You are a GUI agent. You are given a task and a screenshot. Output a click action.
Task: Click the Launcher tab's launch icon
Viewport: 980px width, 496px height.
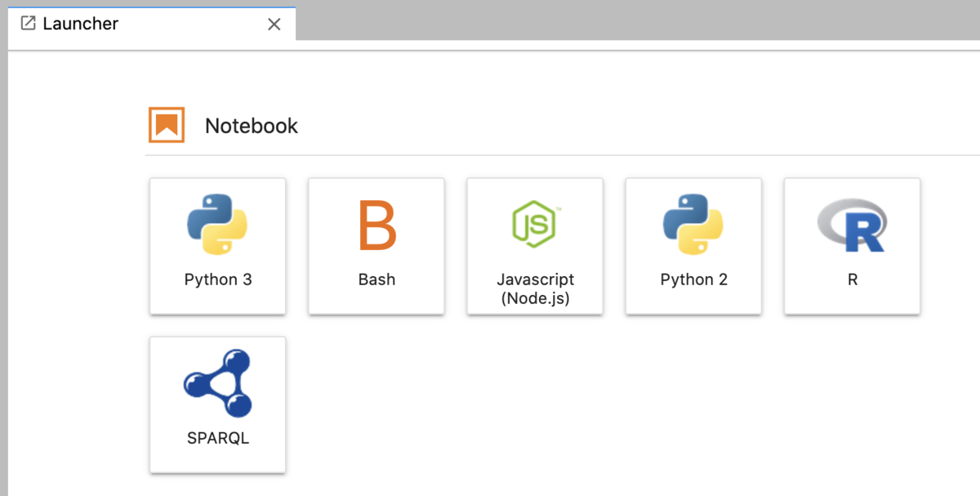tap(28, 24)
